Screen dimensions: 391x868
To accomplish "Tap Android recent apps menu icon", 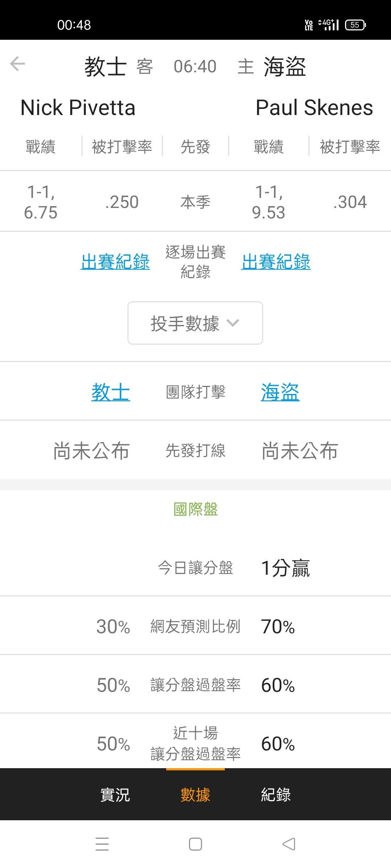I will [x=102, y=844].
